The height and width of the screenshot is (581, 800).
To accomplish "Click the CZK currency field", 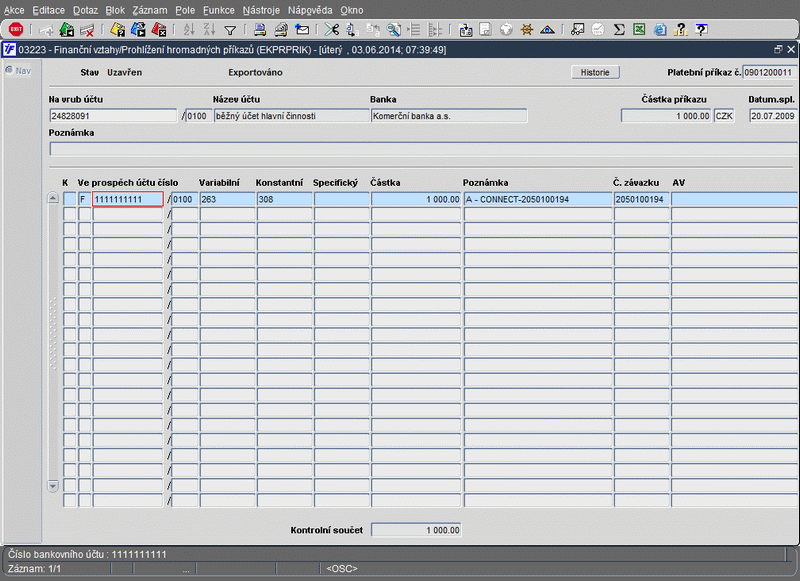I will tap(724, 116).
